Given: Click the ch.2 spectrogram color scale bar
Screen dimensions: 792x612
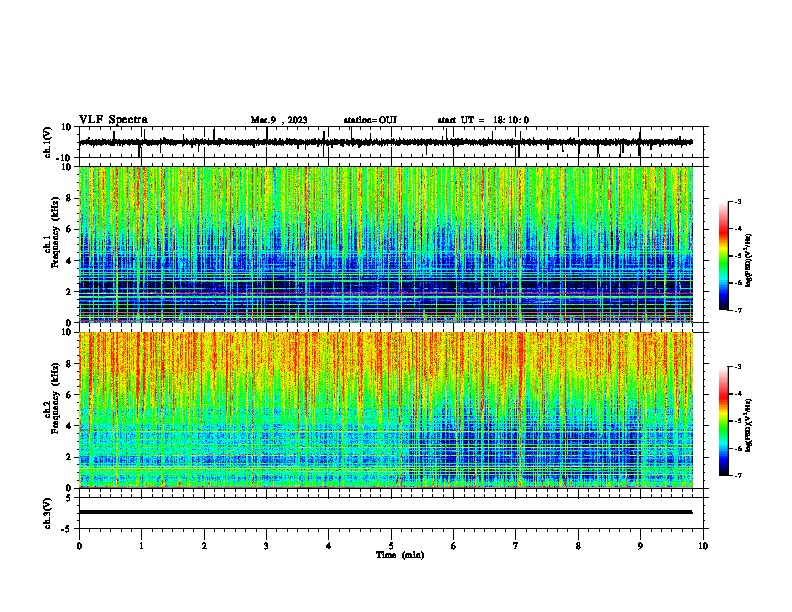Looking at the screenshot, I should [724, 421].
